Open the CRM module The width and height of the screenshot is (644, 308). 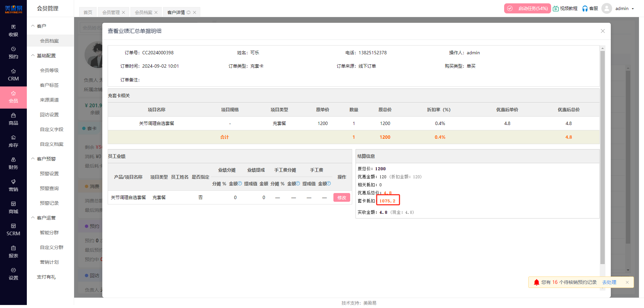(x=13, y=75)
